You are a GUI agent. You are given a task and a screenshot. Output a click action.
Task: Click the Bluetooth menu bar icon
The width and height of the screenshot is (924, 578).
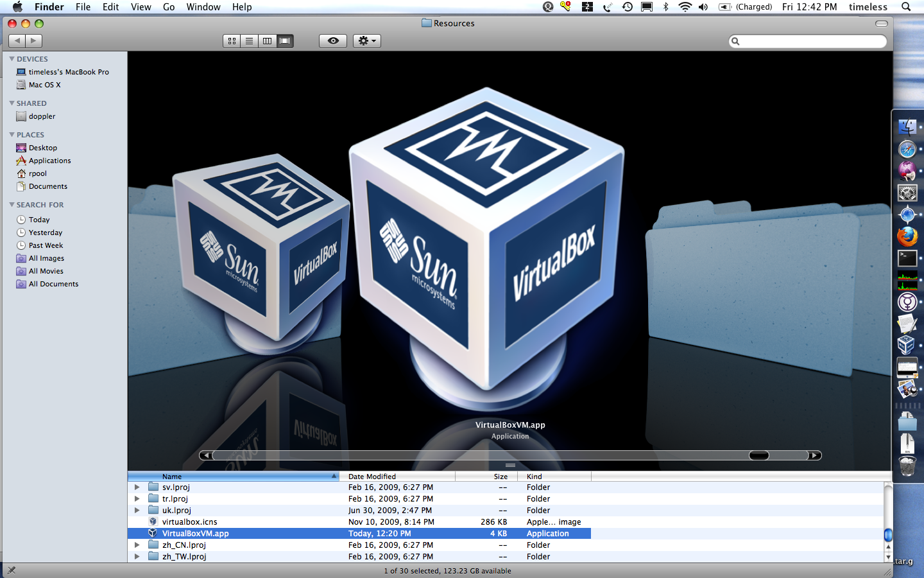(665, 7)
